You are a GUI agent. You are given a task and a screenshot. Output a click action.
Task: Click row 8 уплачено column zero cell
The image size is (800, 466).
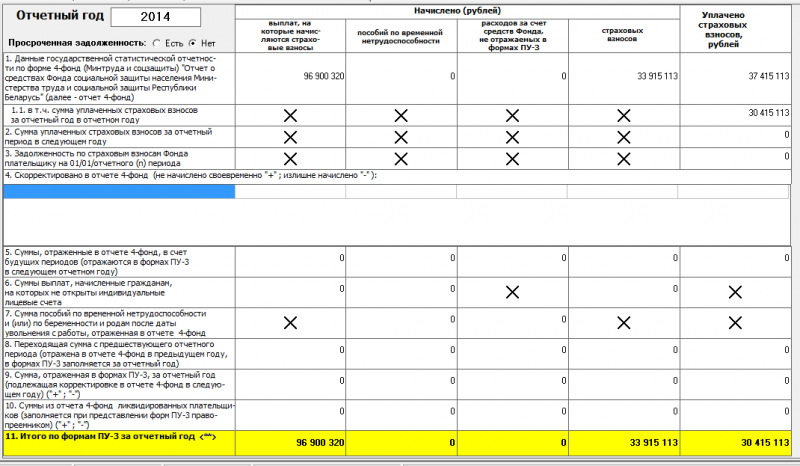coord(735,353)
